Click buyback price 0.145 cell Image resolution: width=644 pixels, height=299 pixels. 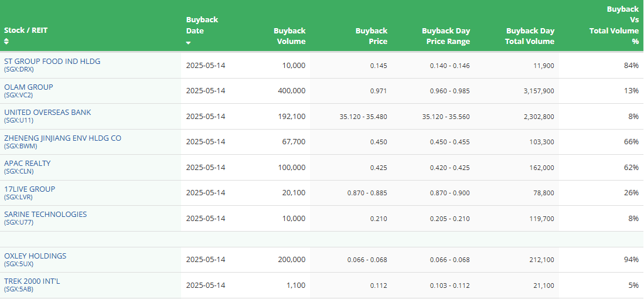pos(379,66)
